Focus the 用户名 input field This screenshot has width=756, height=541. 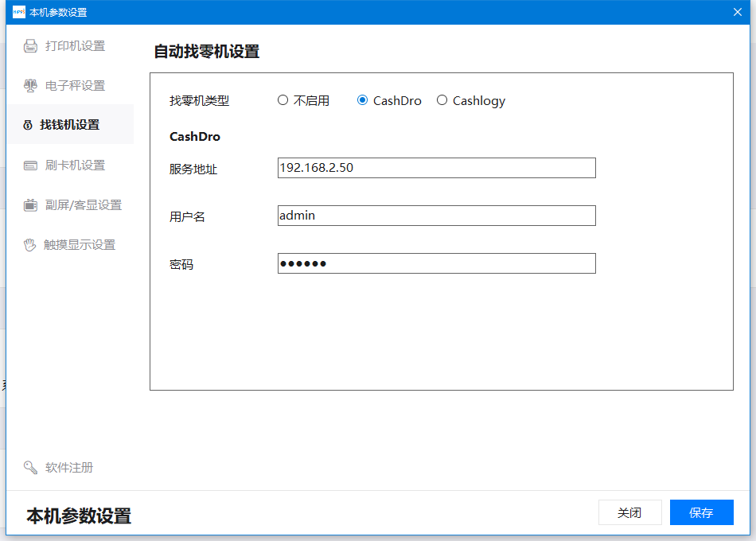point(436,216)
